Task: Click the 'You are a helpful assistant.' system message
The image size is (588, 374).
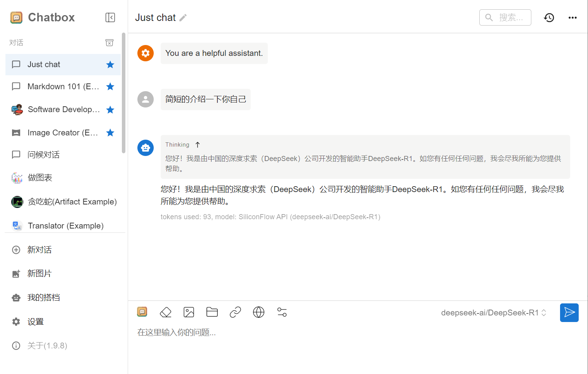Action: 214,53
